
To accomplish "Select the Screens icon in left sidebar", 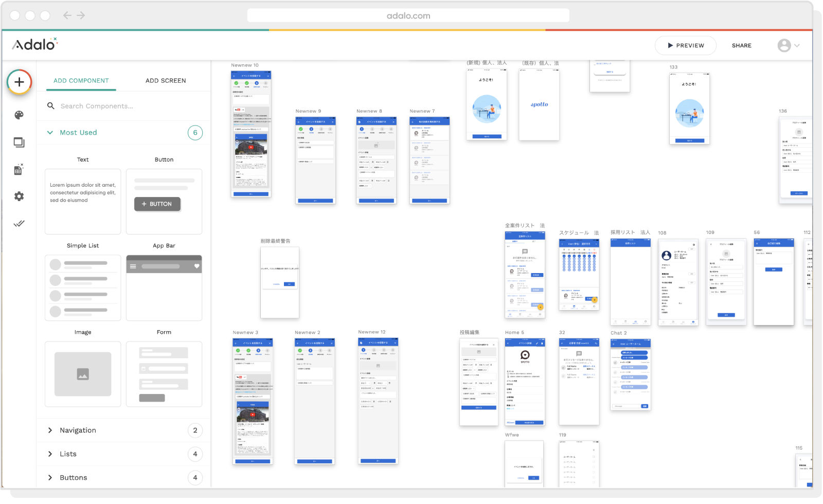I will pyautogui.click(x=19, y=142).
